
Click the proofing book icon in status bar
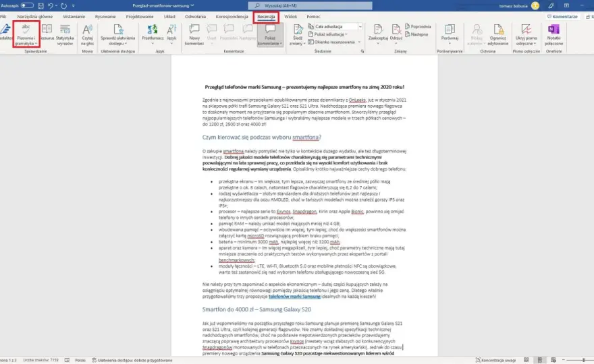click(x=67, y=360)
